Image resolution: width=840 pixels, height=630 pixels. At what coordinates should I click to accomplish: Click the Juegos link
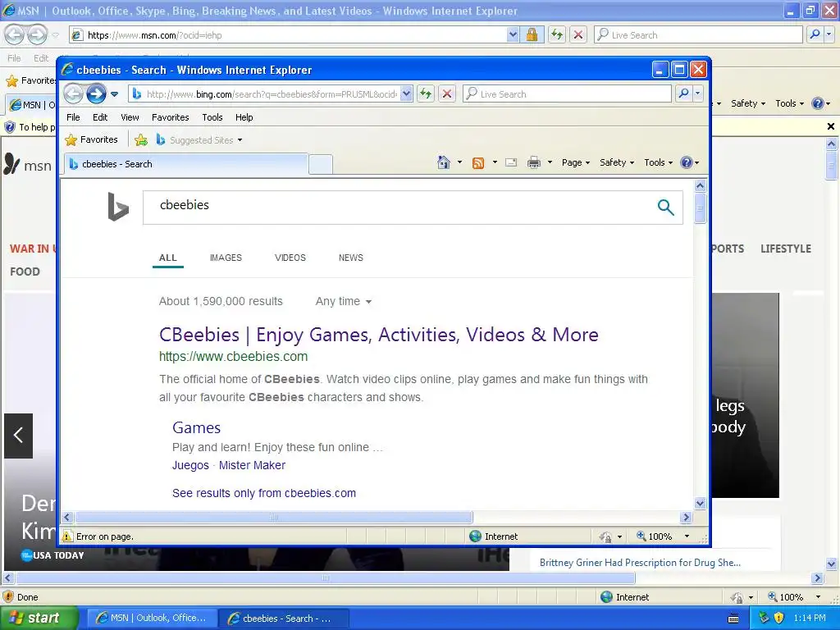190,466
